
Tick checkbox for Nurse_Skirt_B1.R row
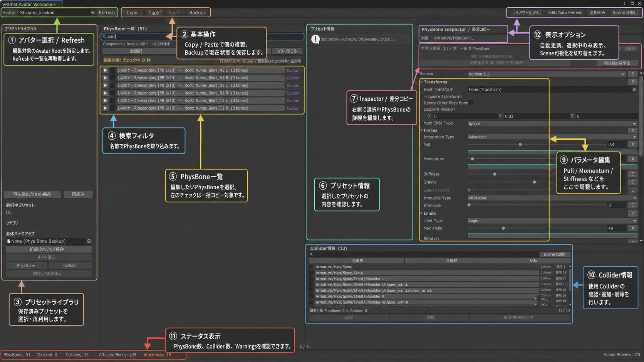click(112, 93)
